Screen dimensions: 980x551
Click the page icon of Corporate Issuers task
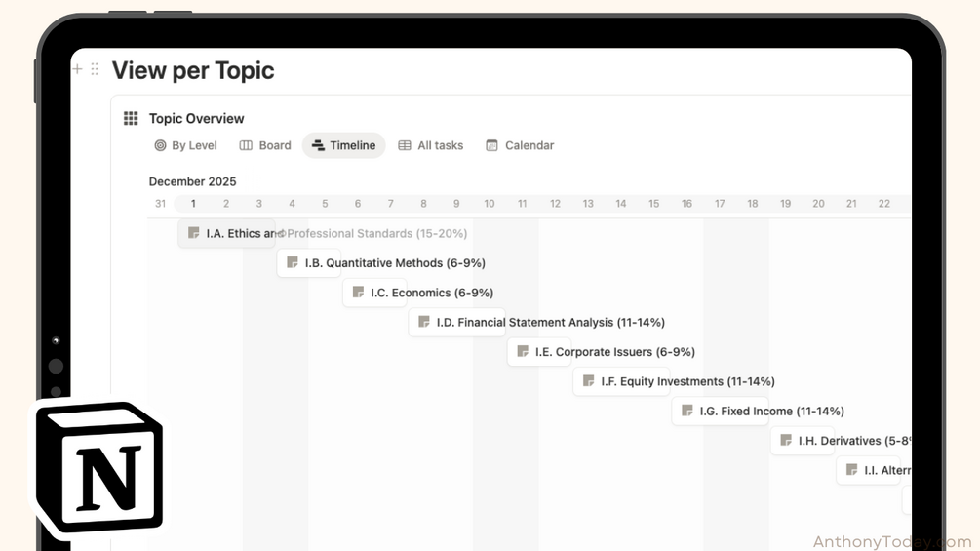tap(523, 352)
